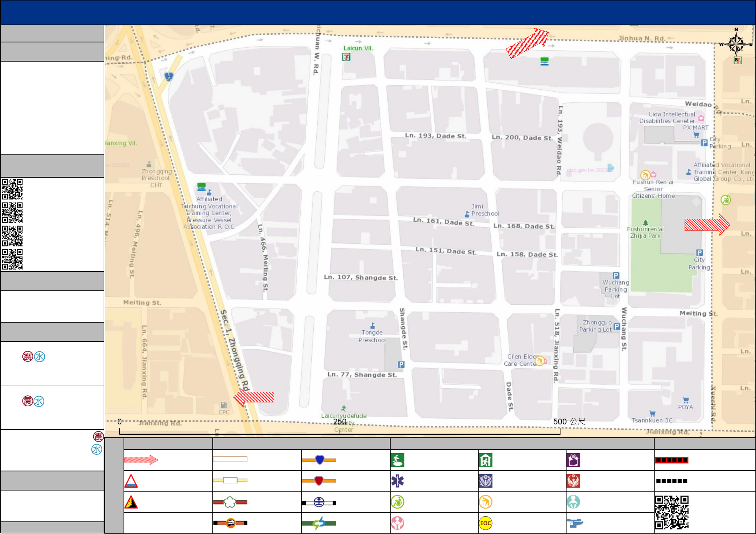Viewport: 756px width, 534px height.
Task: Select the legend blue star-of-life medical icon
Action: [x=397, y=481]
